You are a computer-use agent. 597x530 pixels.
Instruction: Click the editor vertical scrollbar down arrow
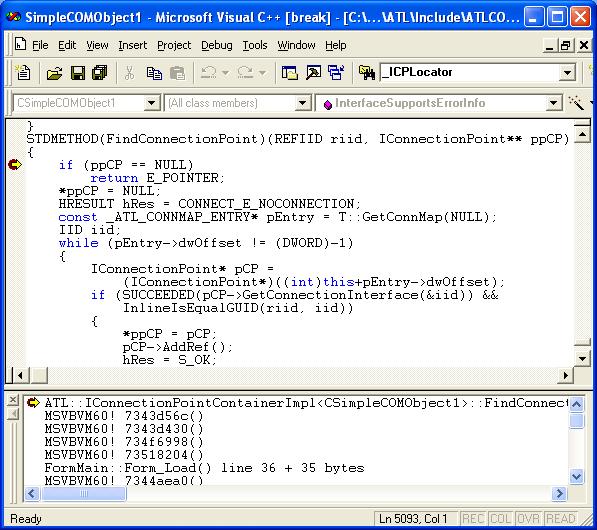click(582, 358)
